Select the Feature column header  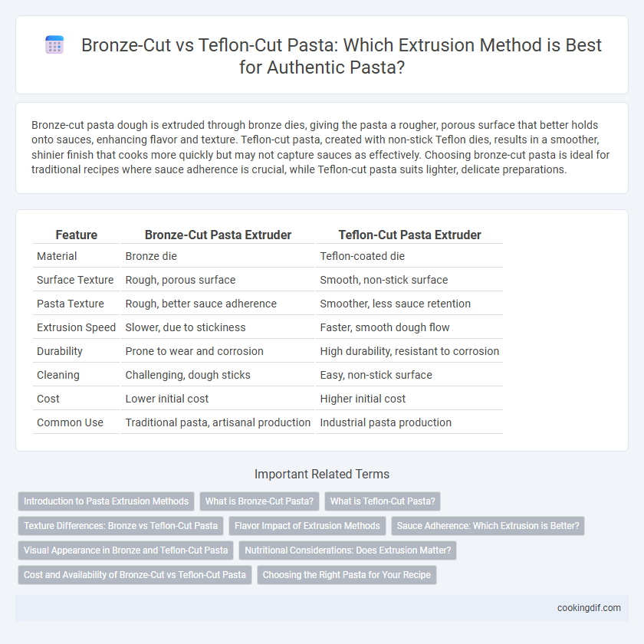(x=77, y=235)
